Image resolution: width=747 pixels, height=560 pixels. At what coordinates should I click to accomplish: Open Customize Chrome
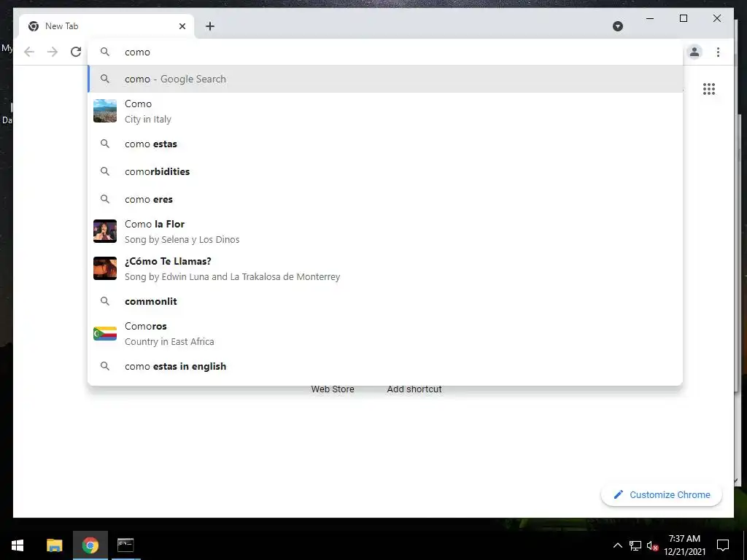coord(662,495)
